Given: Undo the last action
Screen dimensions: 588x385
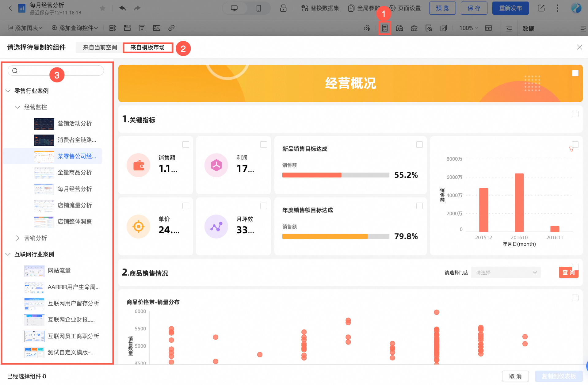Looking at the screenshot, I should (123, 8).
